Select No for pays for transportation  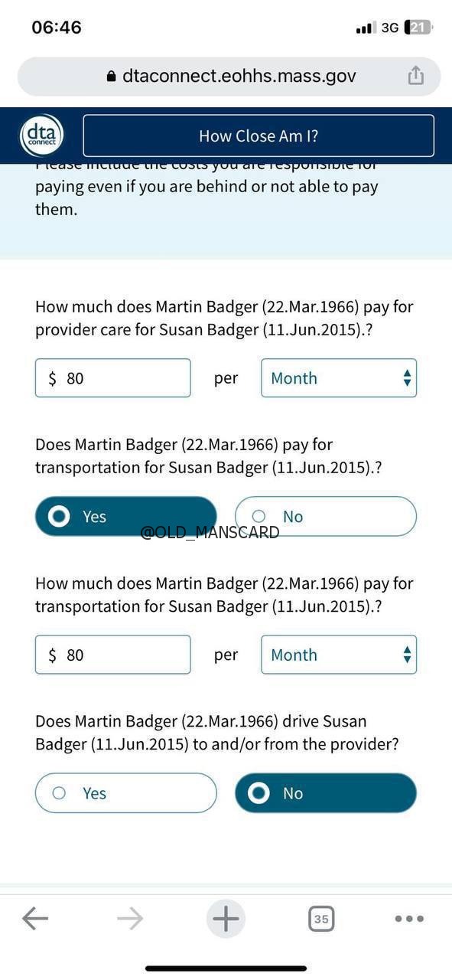click(326, 517)
